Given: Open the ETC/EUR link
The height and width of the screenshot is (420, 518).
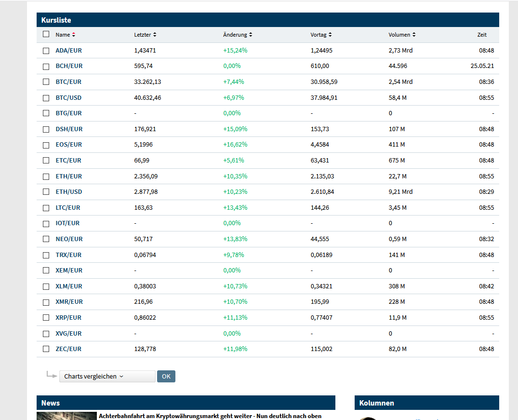Looking at the screenshot, I should (x=68, y=161).
